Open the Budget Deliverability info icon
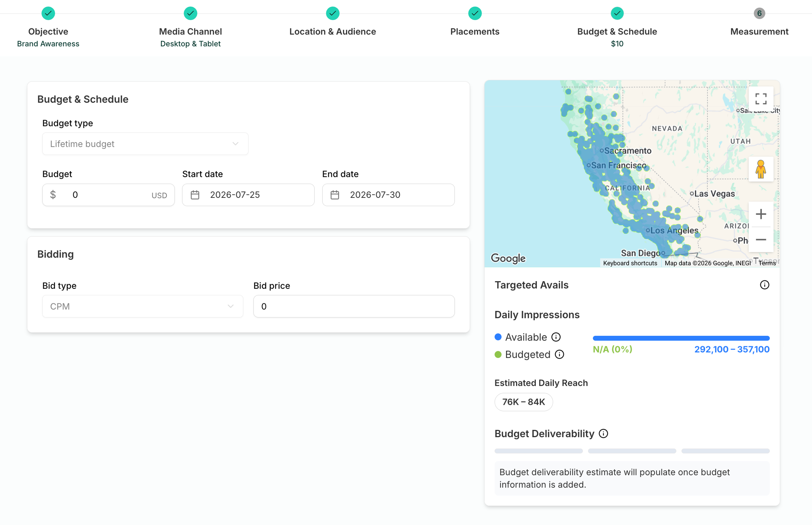812x525 pixels. pos(603,433)
